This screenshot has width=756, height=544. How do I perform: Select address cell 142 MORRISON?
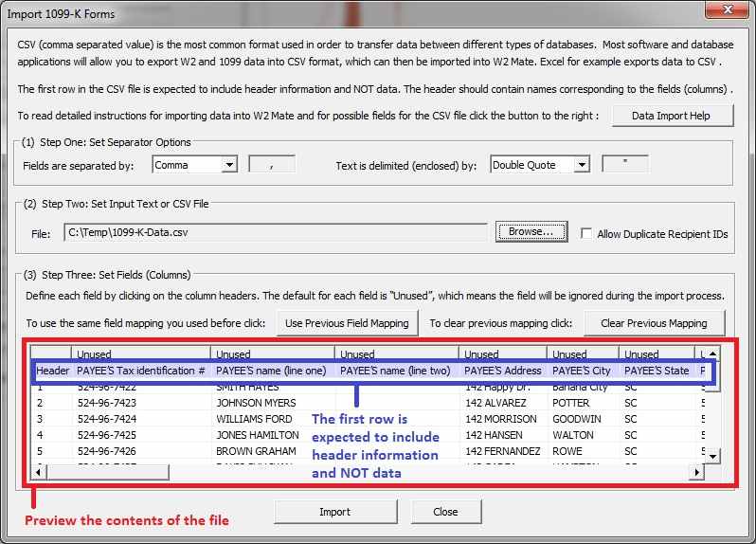[x=502, y=419]
